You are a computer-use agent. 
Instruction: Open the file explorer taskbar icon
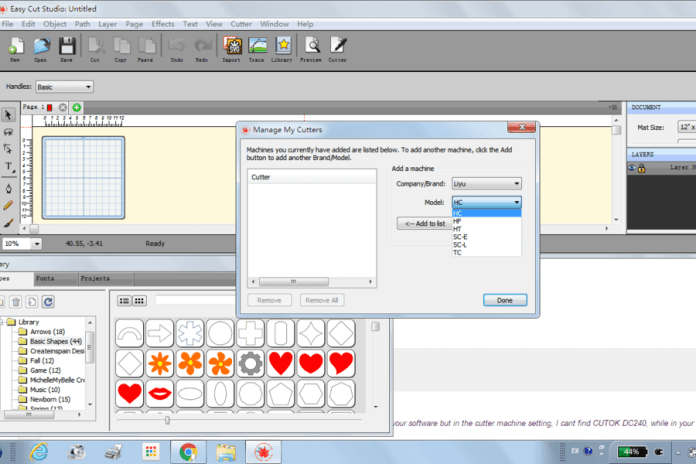point(226,452)
